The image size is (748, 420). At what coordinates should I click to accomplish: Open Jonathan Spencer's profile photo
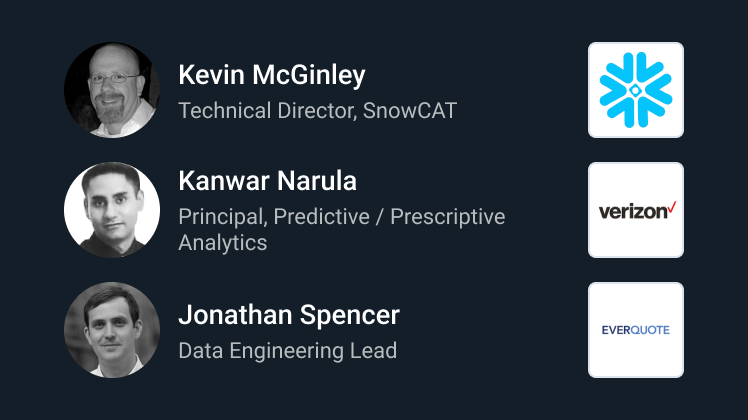tap(112, 330)
